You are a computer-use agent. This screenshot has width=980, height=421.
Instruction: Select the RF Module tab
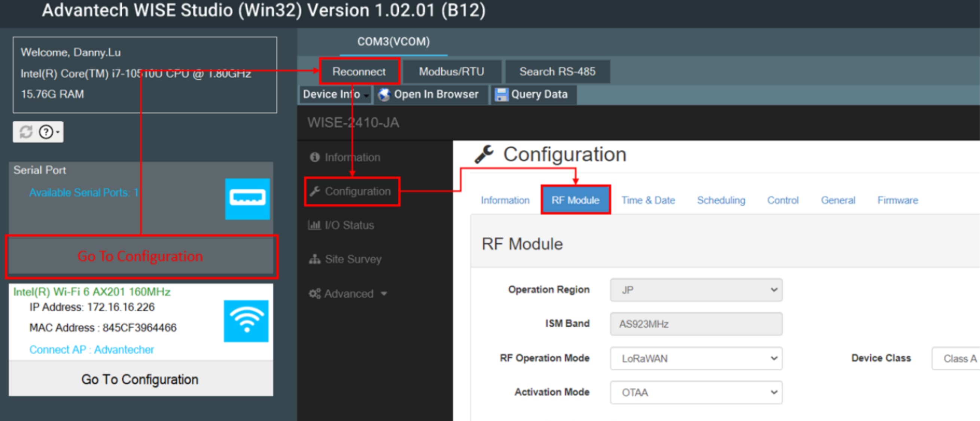[575, 200]
